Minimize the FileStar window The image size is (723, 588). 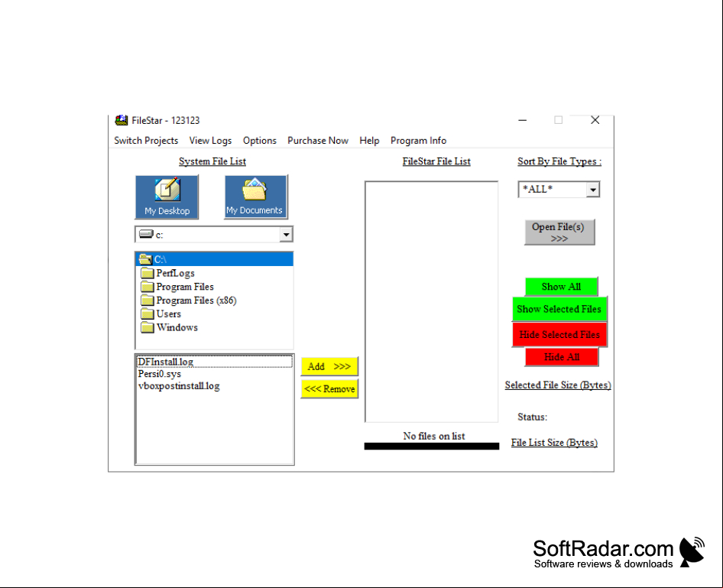coord(523,120)
